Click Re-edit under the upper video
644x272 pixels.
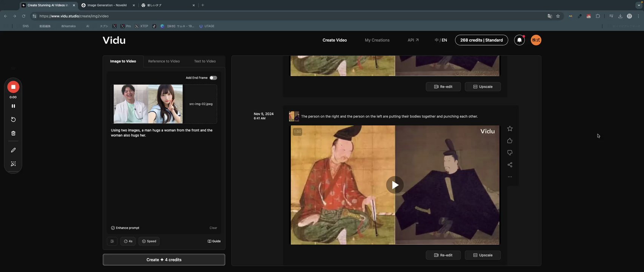[443, 87]
